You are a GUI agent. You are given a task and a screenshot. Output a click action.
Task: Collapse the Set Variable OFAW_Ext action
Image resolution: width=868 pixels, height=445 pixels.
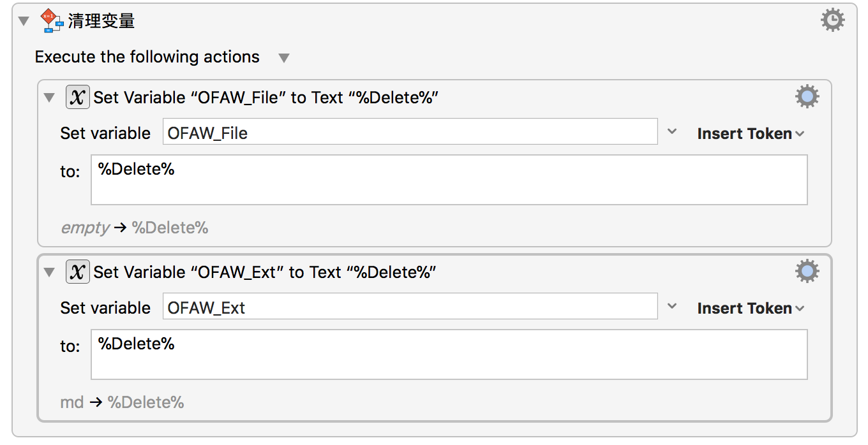[x=49, y=273]
